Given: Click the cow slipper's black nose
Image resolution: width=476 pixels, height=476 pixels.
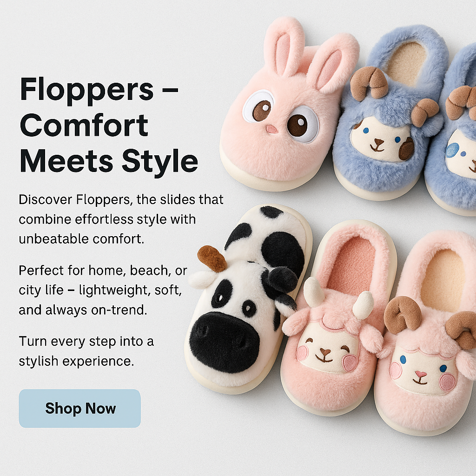Looking at the screenshot, I should coord(224,343).
